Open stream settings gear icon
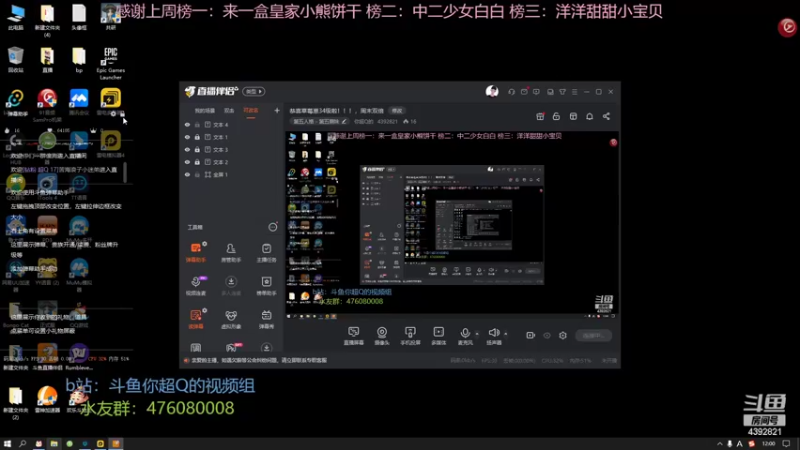The width and height of the screenshot is (800, 450). click(x=563, y=335)
